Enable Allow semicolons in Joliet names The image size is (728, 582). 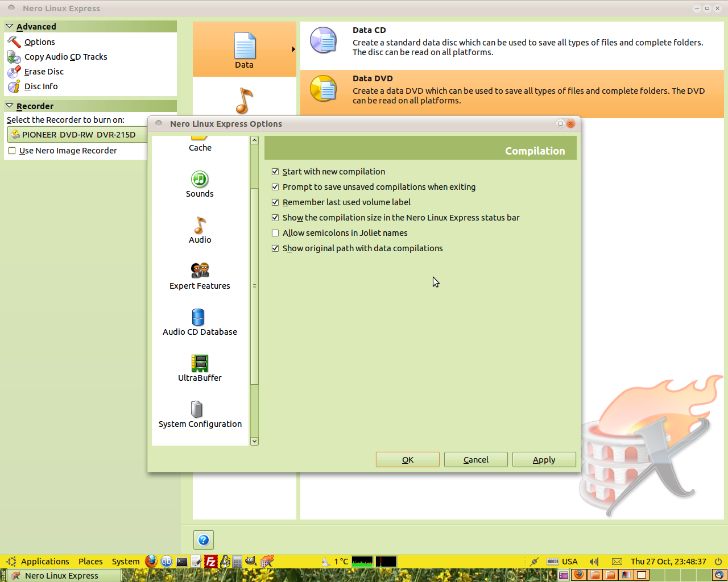(275, 233)
